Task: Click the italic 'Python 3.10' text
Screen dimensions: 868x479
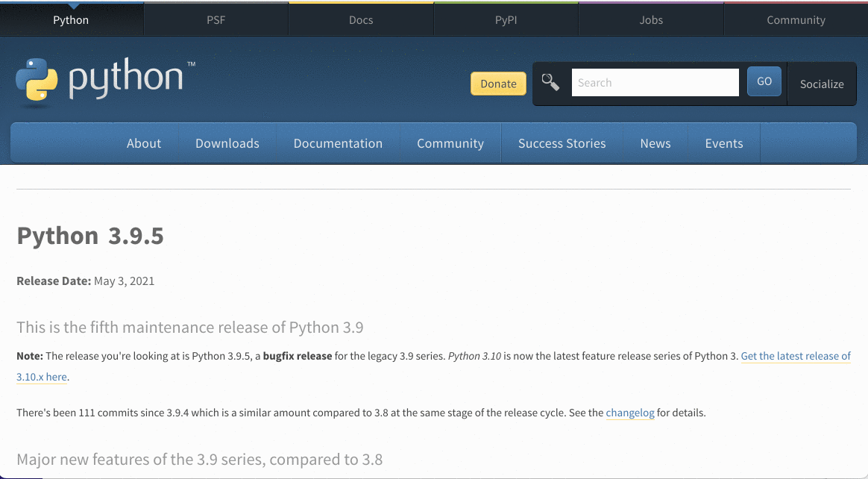Action: (474, 356)
